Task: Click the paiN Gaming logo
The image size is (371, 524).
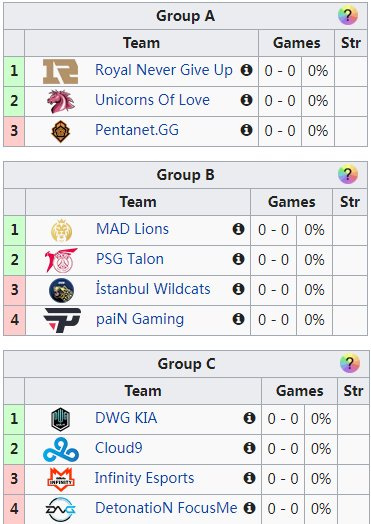Action: tap(62, 320)
